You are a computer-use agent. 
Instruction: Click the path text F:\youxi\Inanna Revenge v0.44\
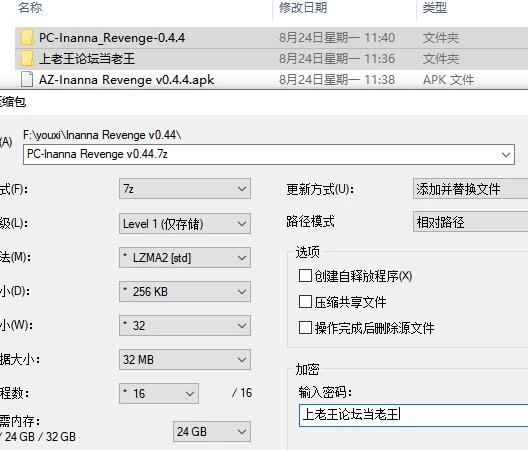coord(102,135)
